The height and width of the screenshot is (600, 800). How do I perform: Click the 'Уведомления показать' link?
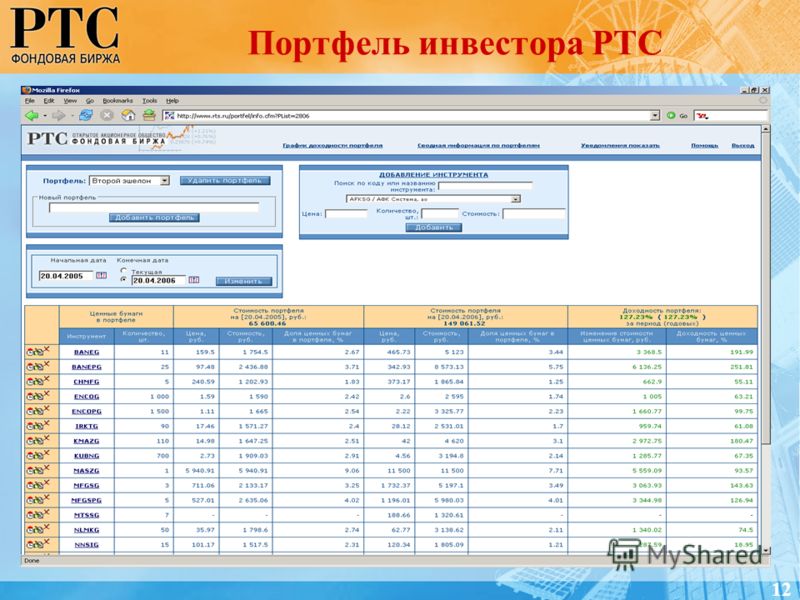(620, 145)
